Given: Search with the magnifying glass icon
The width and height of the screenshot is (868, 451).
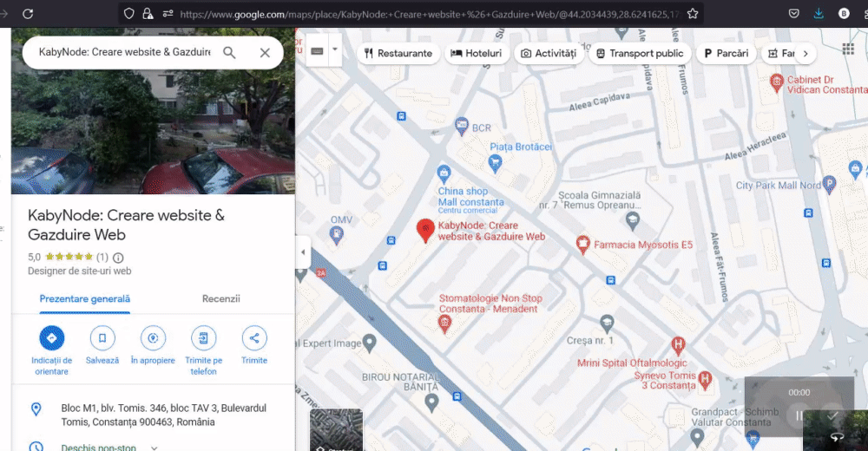Looking at the screenshot, I should (229, 53).
